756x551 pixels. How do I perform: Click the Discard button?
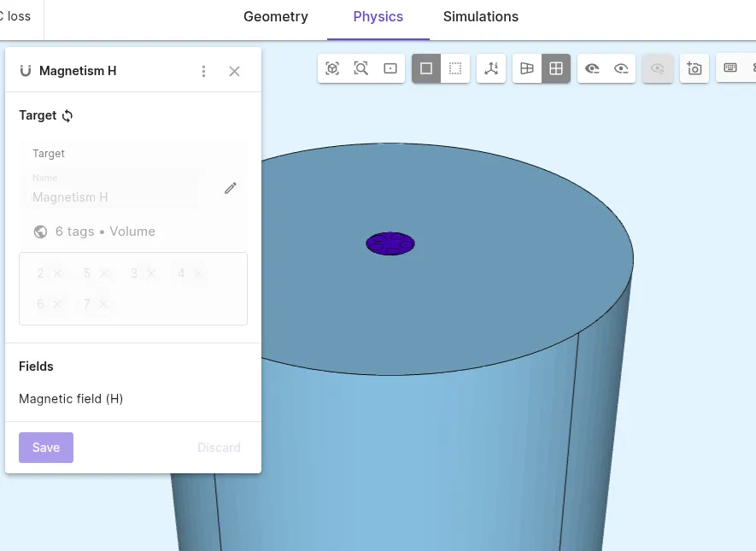click(x=219, y=448)
